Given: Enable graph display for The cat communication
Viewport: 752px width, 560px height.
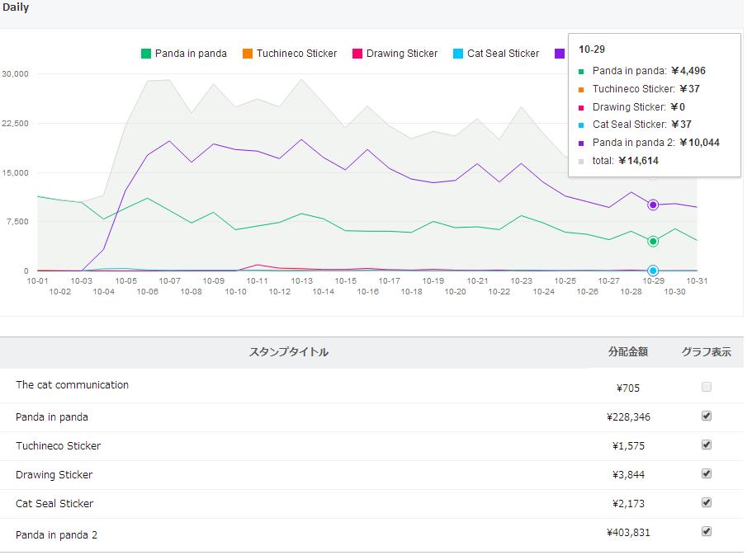Looking at the screenshot, I should [x=706, y=387].
